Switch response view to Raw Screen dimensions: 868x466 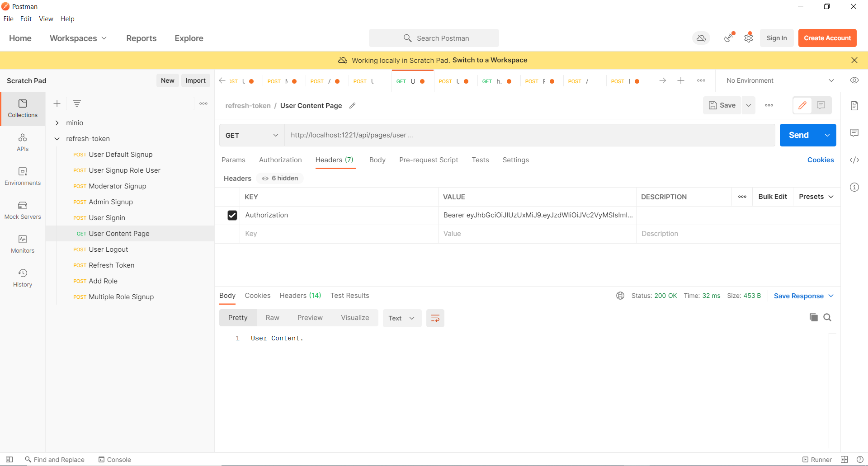273,318
